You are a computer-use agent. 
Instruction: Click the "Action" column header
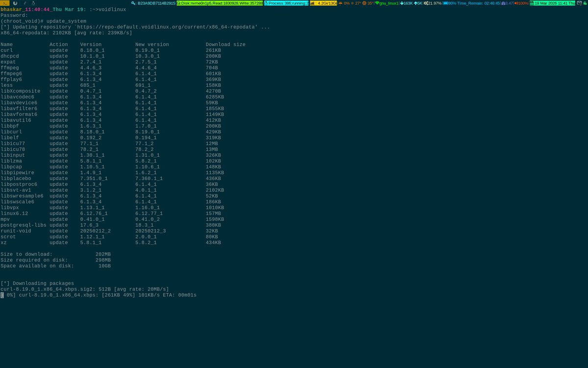pos(59,44)
